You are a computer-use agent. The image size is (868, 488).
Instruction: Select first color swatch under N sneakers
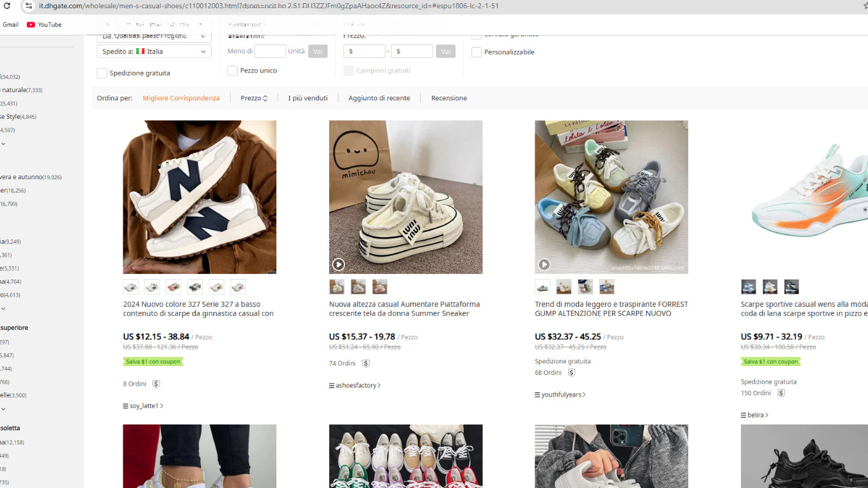point(131,287)
